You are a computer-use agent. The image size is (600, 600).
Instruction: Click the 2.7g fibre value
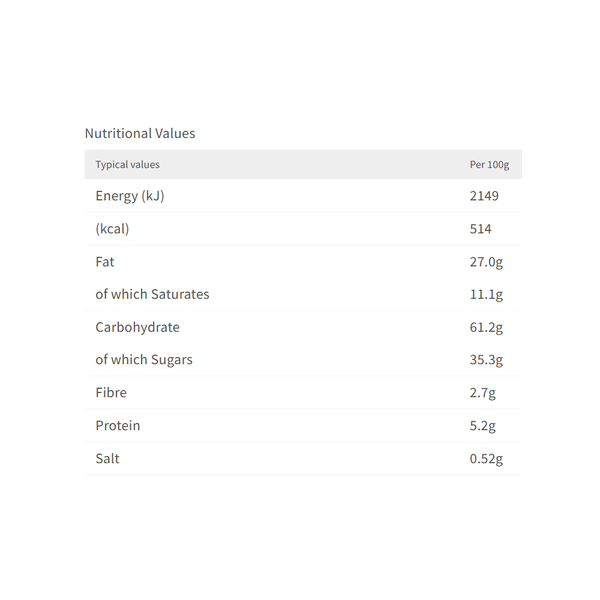tap(483, 393)
